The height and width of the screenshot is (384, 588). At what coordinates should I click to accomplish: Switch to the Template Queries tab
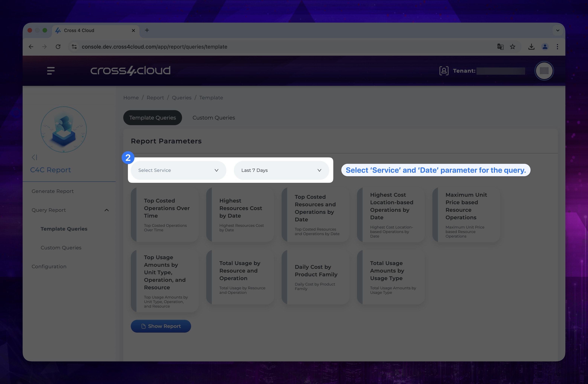click(x=152, y=117)
